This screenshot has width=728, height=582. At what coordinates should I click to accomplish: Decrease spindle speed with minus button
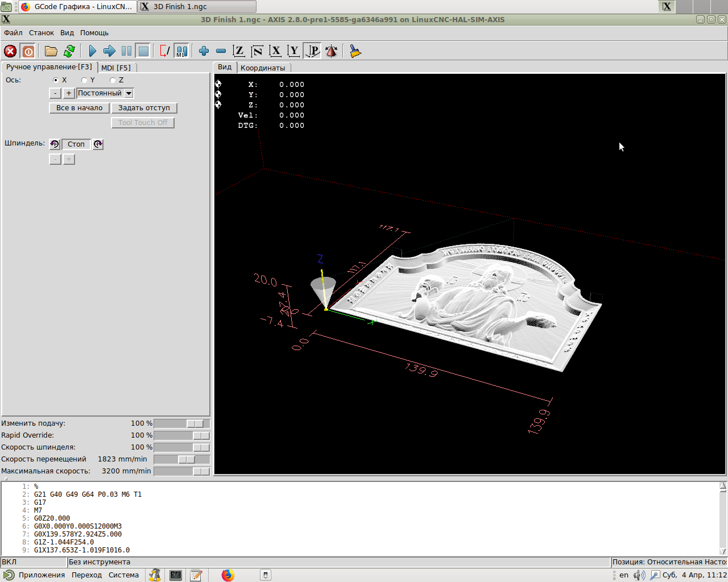(55, 160)
